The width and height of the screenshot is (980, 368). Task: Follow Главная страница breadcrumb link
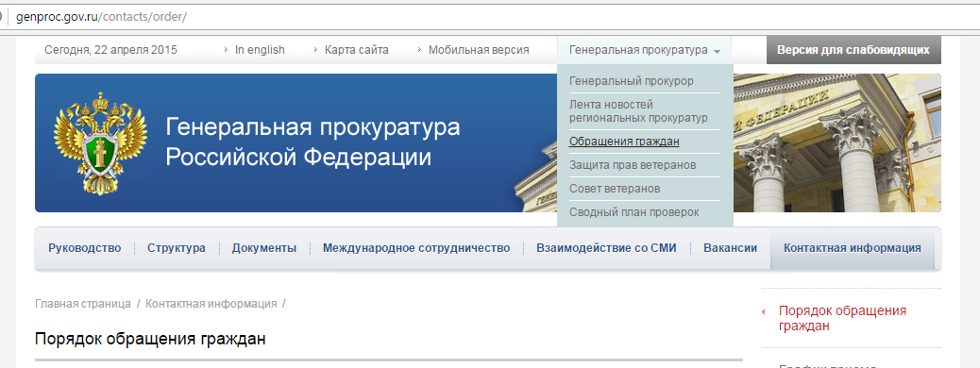tap(83, 304)
